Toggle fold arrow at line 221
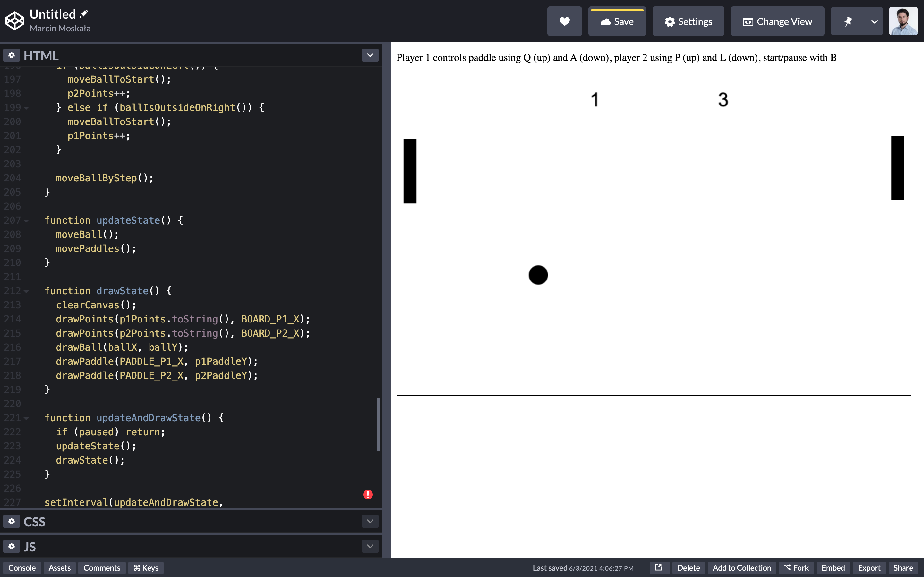 pos(26,418)
